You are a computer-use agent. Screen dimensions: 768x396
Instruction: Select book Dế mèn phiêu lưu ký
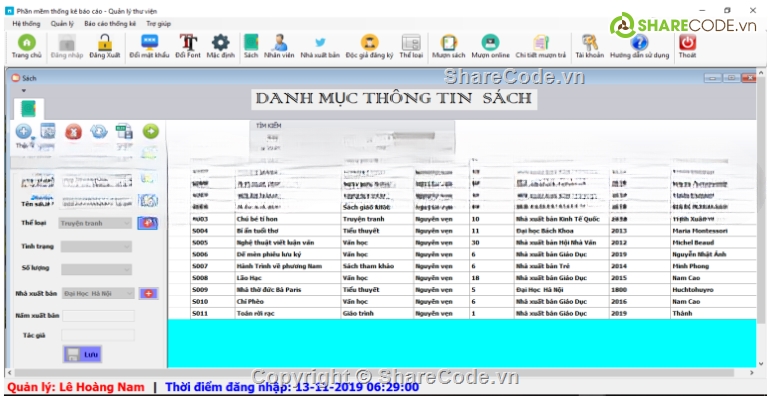288,254
